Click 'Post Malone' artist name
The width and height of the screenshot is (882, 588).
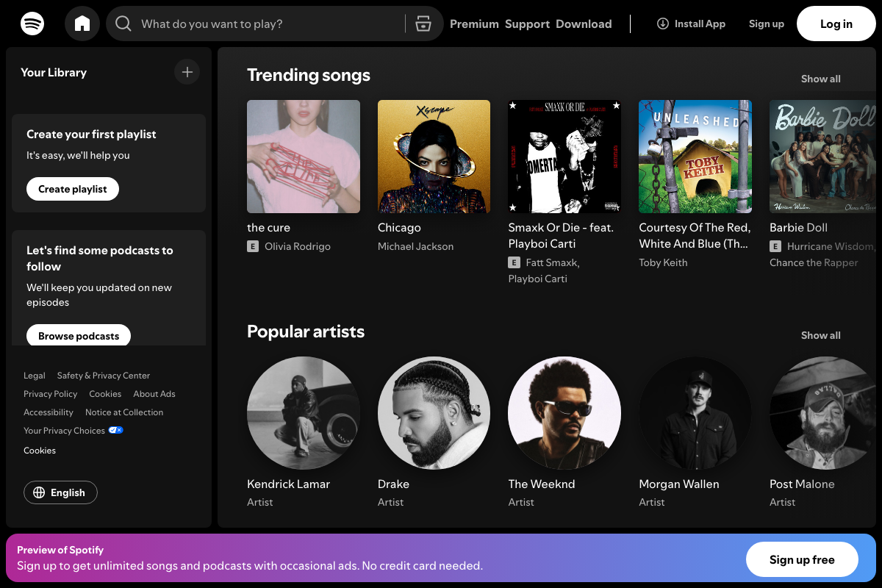point(802,484)
